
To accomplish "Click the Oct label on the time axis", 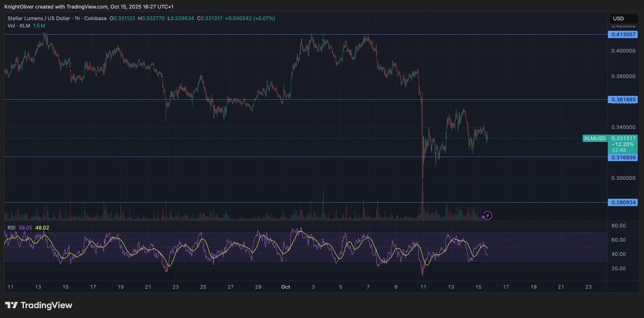I will pos(285,287).
